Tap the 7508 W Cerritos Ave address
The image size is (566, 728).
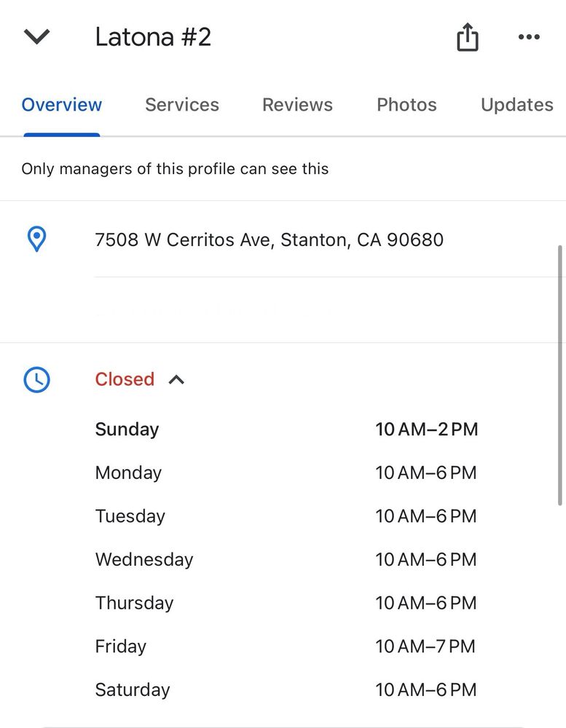pos(269,240)
